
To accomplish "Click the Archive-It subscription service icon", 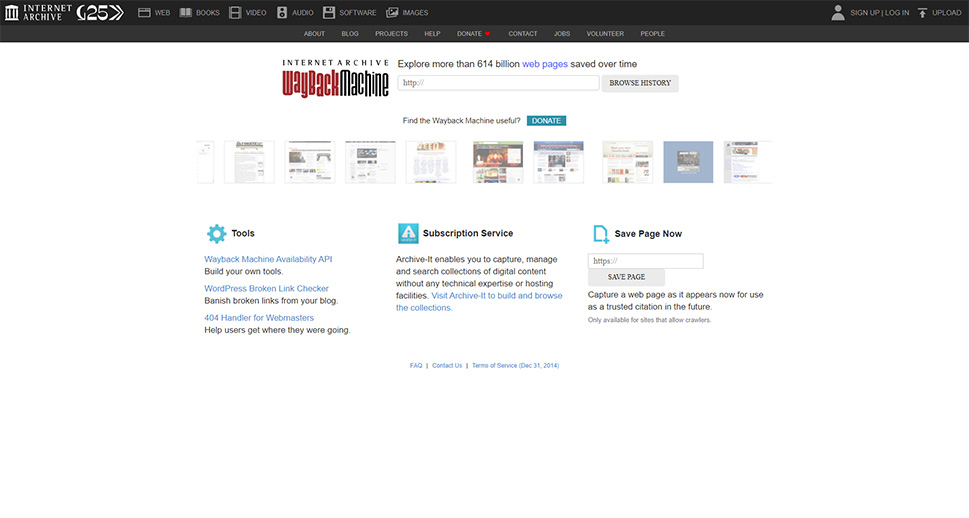I will pos(408,234).
